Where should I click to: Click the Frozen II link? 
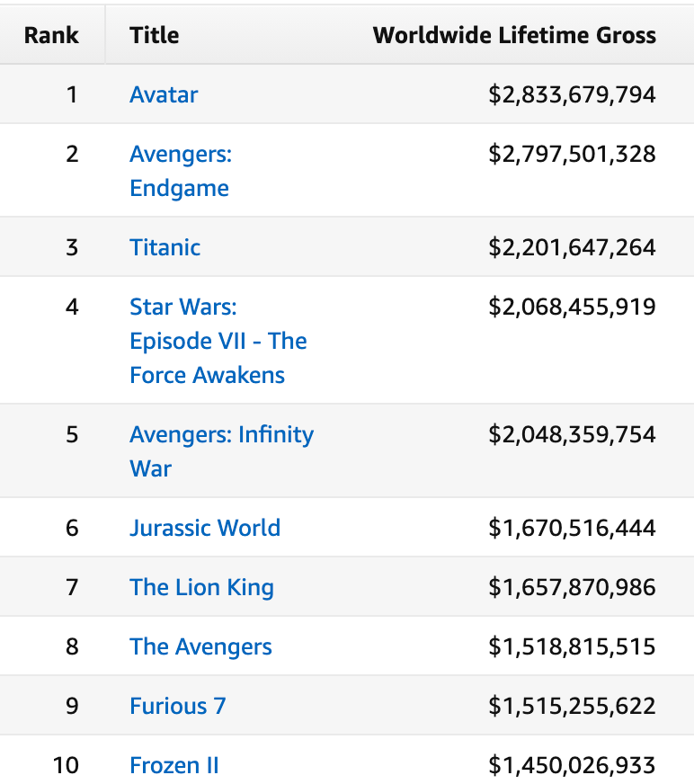click(x=174, y=765)
